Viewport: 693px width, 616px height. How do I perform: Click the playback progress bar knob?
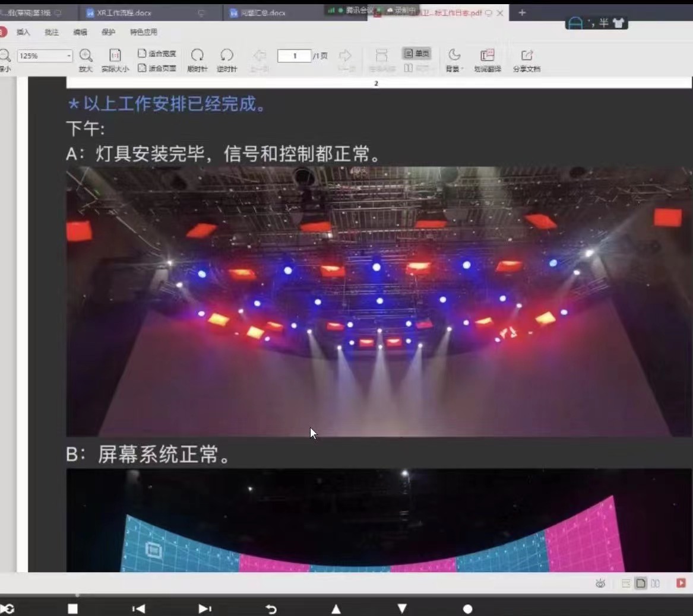pyautogui.click(x=77, y=596)
